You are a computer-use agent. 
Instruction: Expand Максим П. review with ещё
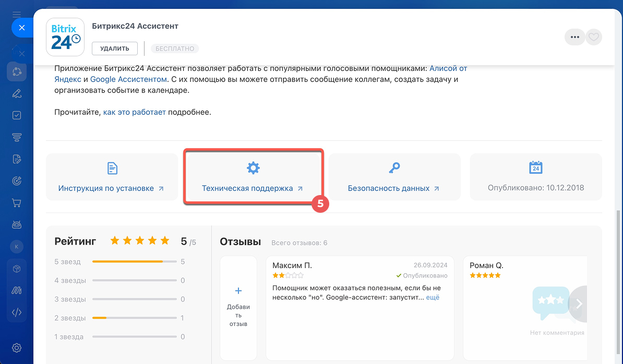pos(433,297)
